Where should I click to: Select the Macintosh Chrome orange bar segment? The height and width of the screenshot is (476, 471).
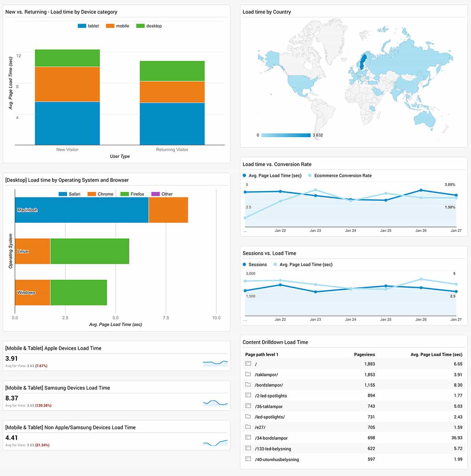tap(168, 210)
